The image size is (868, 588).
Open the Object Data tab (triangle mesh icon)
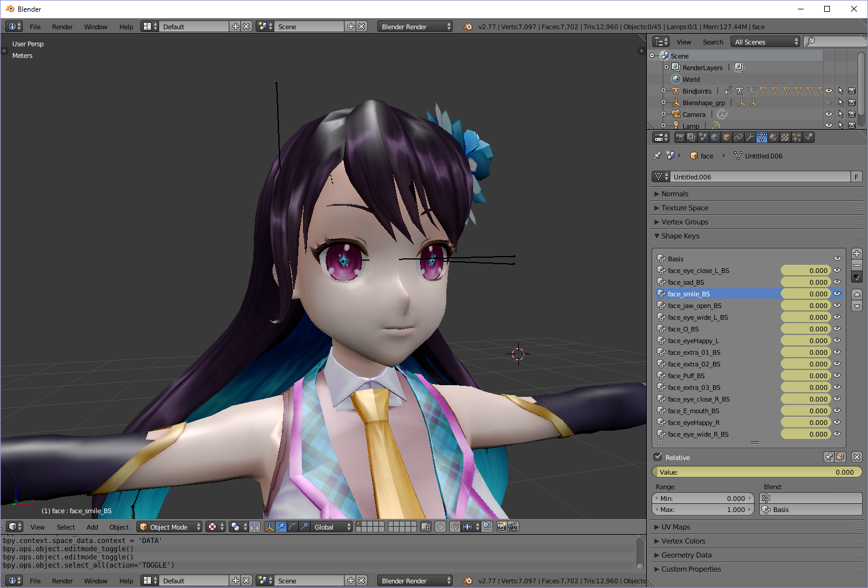click(762, 137)
